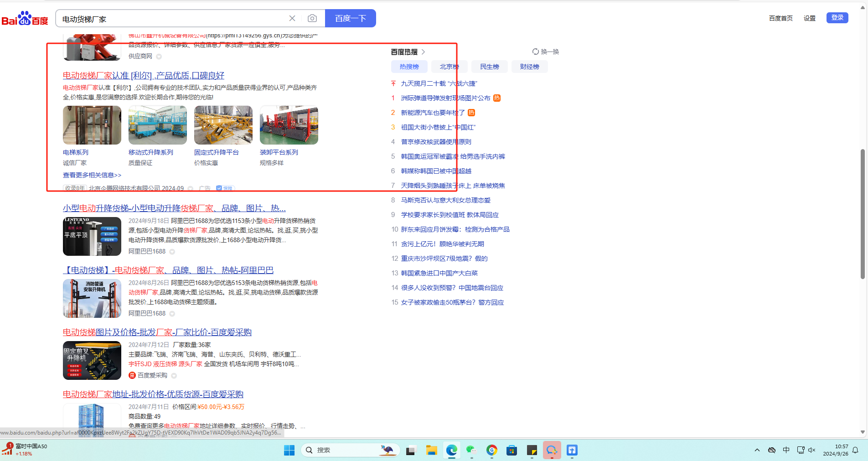Image resolution: width=868 pixels, height=461 pixels.
Task: Open the 移动式升降系列 product thumbnail
Action: pos(157,125)
